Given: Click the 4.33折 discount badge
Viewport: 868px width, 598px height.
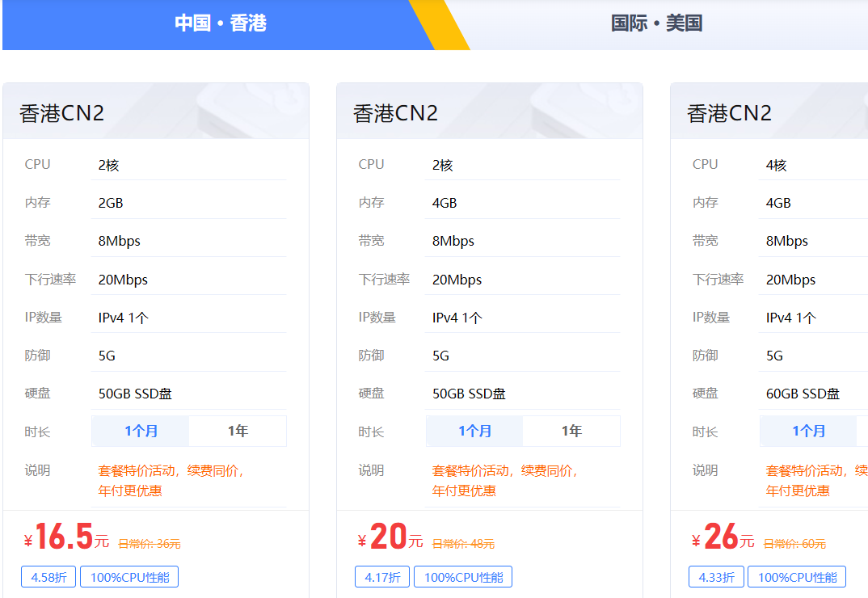Looking at the screenshot, I should click(x=716, y=576).
